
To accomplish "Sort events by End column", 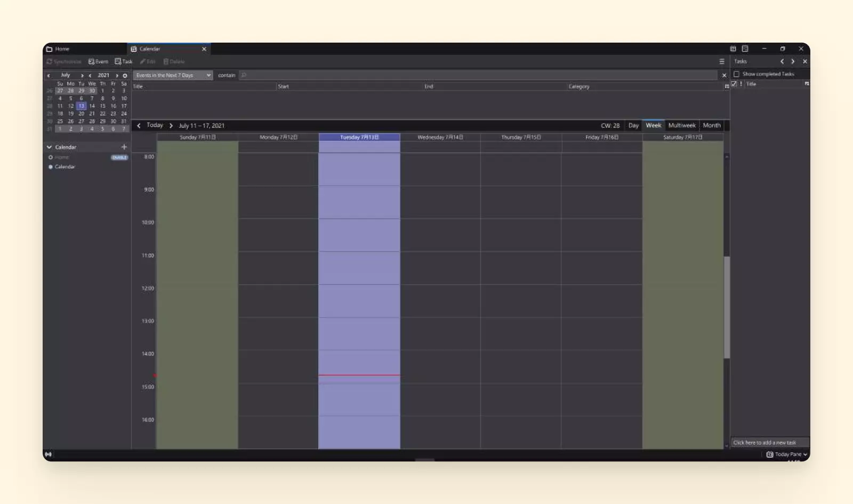I will (x=495, y=86).
